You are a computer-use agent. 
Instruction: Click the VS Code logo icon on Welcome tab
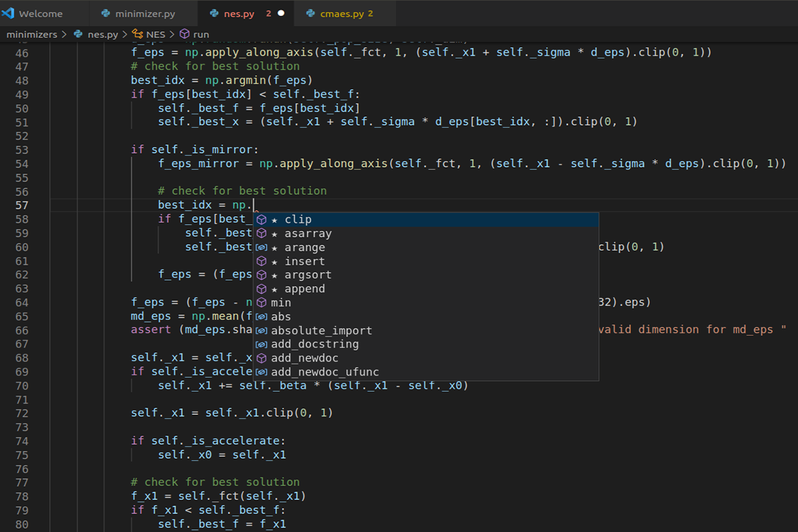(x=9, y=13)
